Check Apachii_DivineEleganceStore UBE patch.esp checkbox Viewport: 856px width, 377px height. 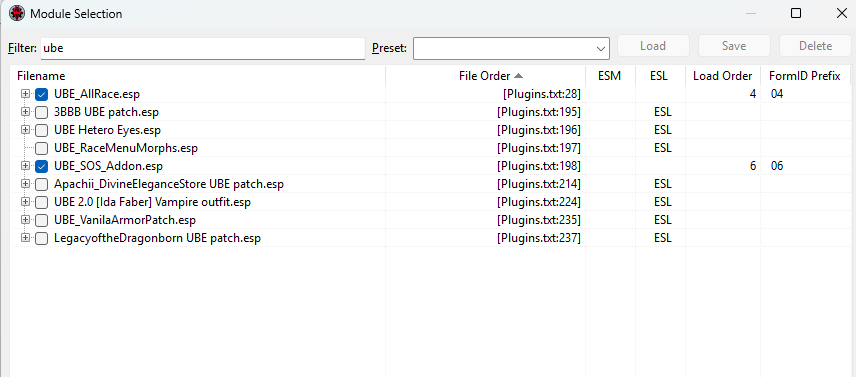41,184
